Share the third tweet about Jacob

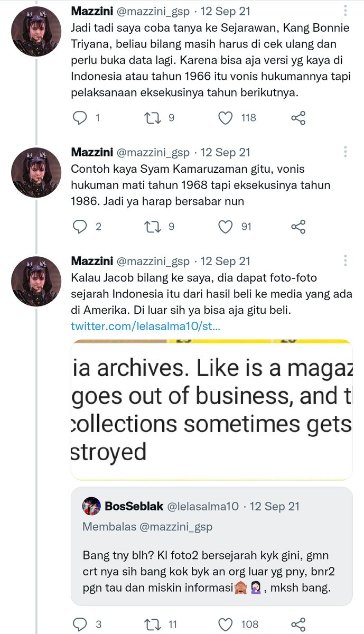[298, 624]
